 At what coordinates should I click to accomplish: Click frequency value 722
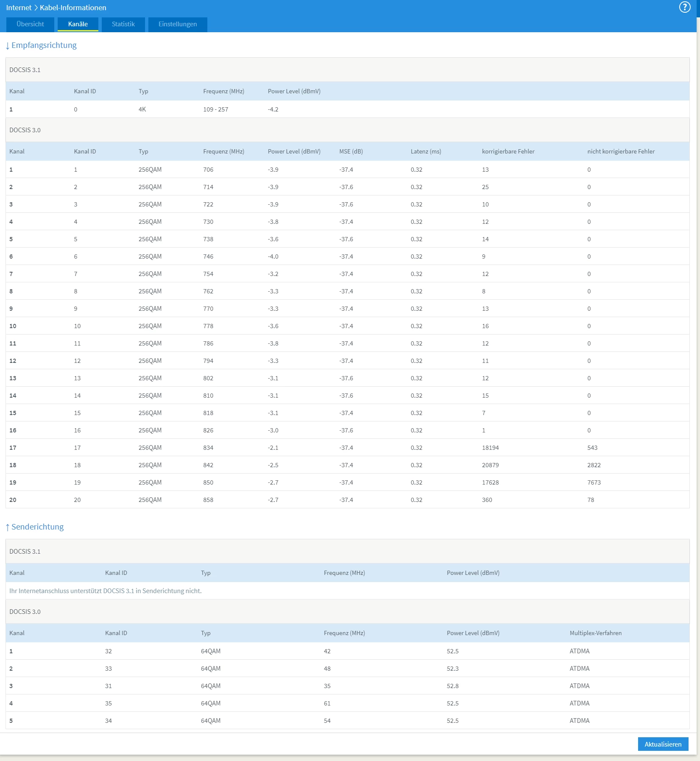(x=208, y=204)
